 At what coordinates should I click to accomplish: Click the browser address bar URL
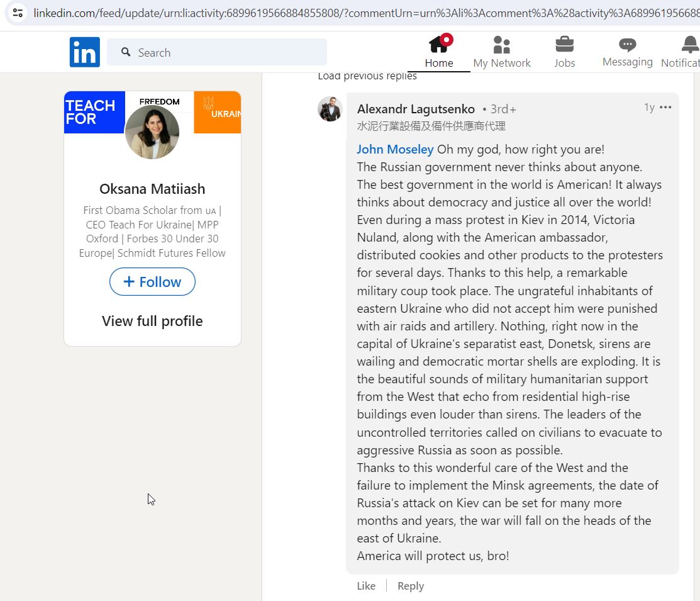point(366,13)
